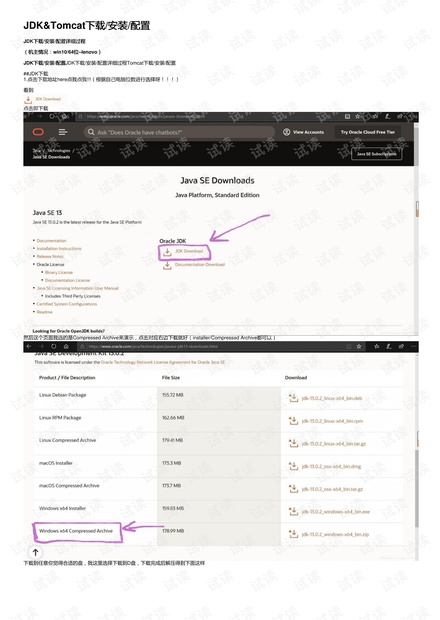Click Product / File Description column header
This screenshot has width=440, height=620.
click(x=67, y=378)
